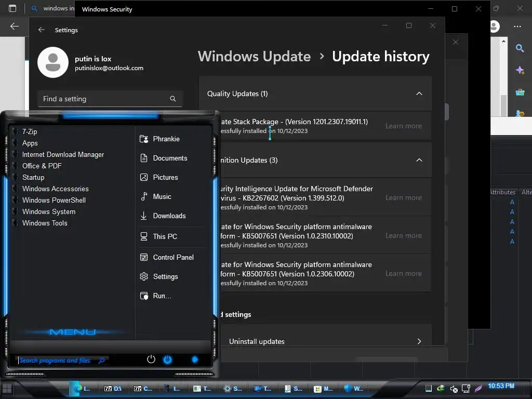Click Edge page scrollbar up arrow

503,41
